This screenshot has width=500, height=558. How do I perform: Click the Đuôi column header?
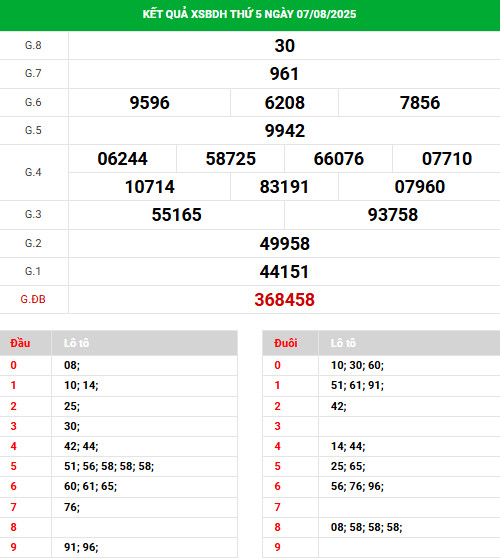(286, 343)
